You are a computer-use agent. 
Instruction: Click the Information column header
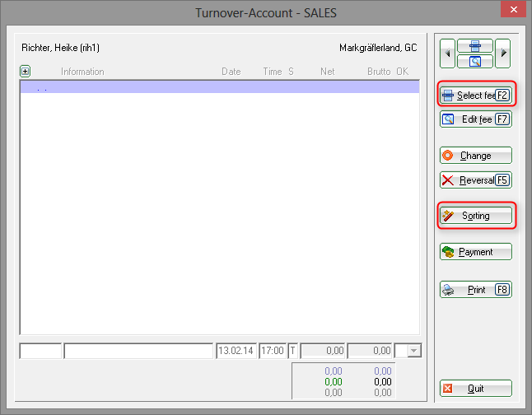[x=82, y=72]
